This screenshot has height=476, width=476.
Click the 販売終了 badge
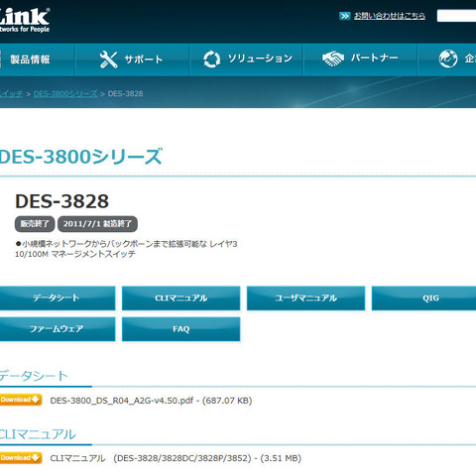tap(35, 224)
